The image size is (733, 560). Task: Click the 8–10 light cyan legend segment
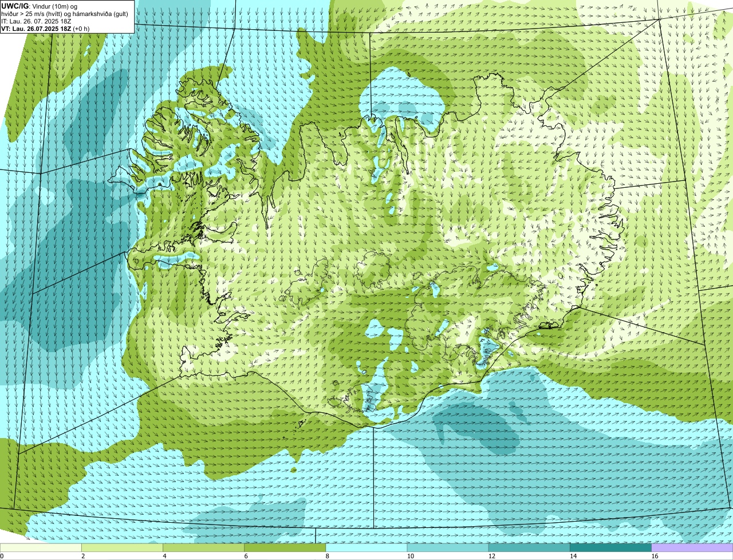coord(366,547)
